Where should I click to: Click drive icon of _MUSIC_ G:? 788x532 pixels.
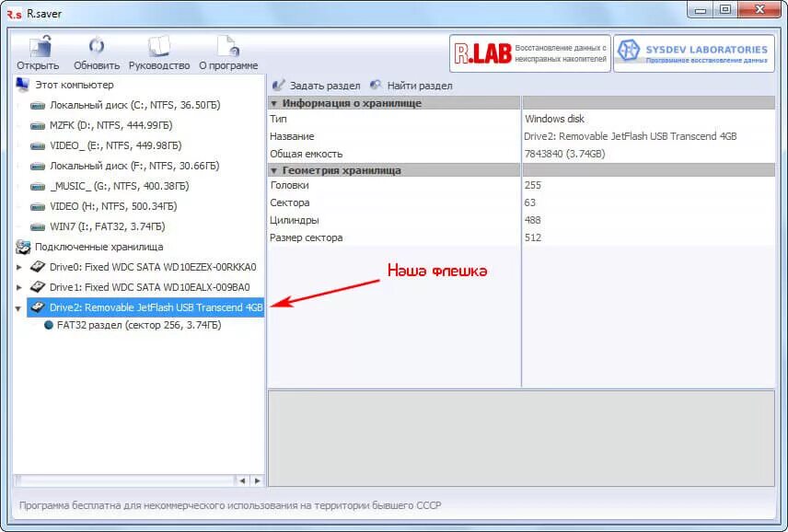click(38, 186)
